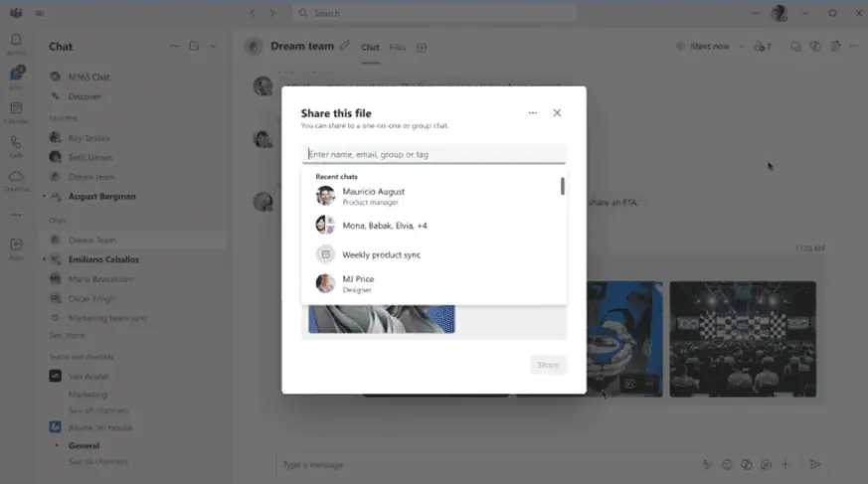Open the emoji picker in the compose box
Image resolution: width=868 pixels, height=484 pixels.
pos(728,465)
